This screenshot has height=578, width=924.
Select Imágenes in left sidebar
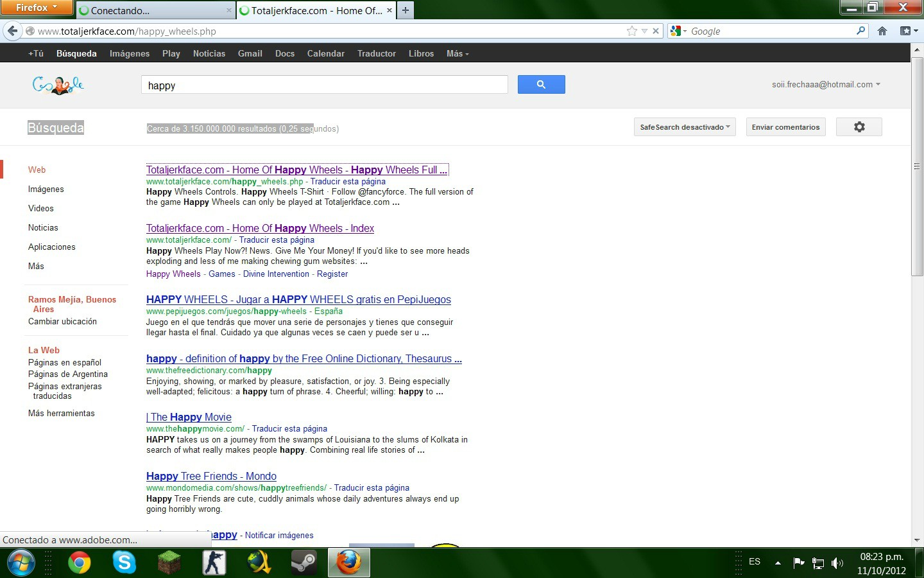(x=46, y=189)
